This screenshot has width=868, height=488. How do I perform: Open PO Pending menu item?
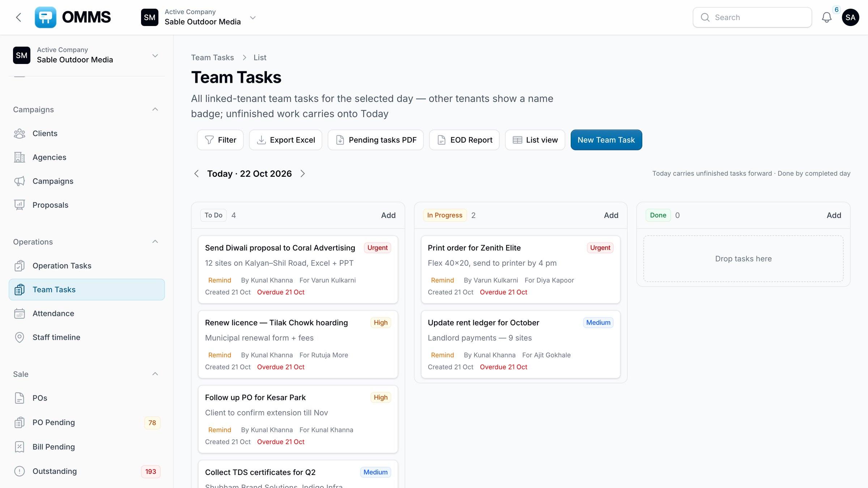tap(87, 423)
